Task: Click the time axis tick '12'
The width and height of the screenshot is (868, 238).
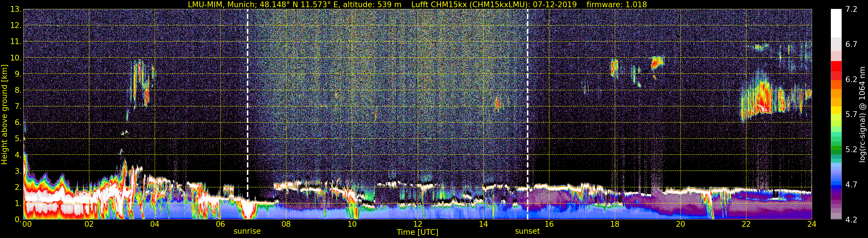Action: pyautogui.click(x=417, y=224)
